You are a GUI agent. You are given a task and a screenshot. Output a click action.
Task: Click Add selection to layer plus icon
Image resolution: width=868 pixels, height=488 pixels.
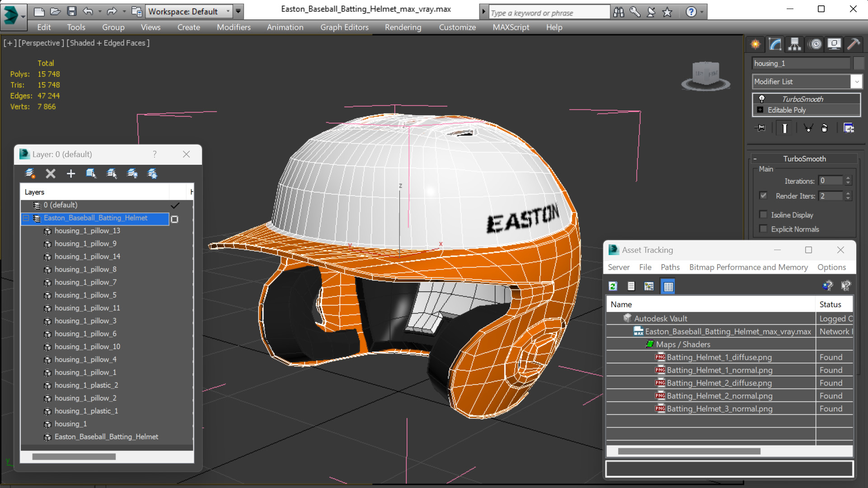coord(71,173)
